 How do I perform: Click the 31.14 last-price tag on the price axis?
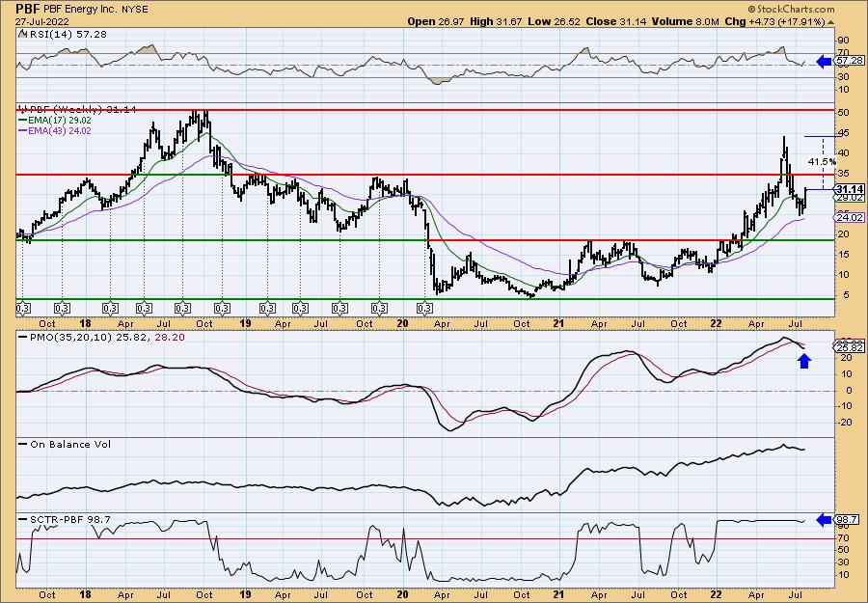pyautogui.click(x=851, y=189)
